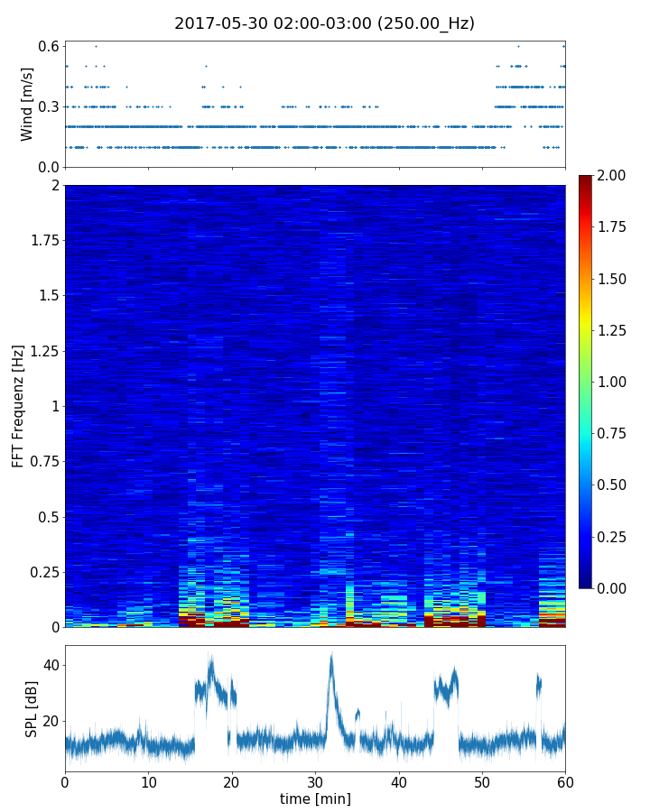This screenshot has width=650, height=812.
Task: Click the 10 tick on the time axis
Action: tap(148, 780)
